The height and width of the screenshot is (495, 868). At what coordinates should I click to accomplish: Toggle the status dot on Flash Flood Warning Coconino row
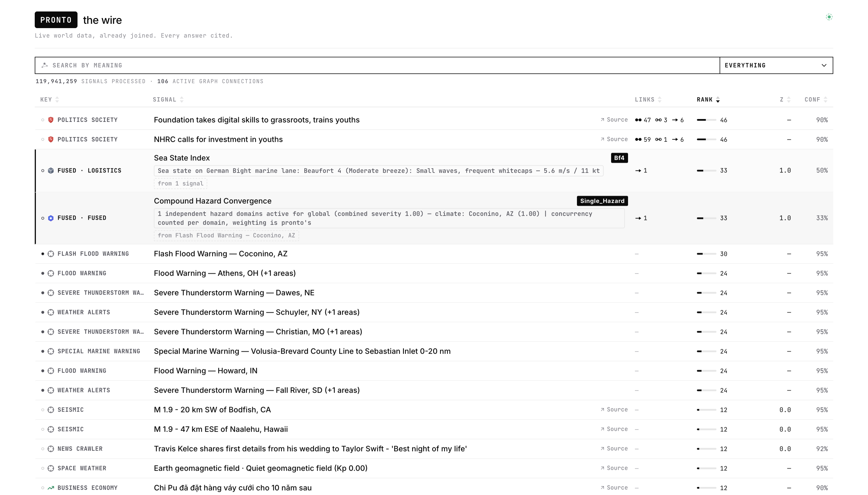pos(42,254)
